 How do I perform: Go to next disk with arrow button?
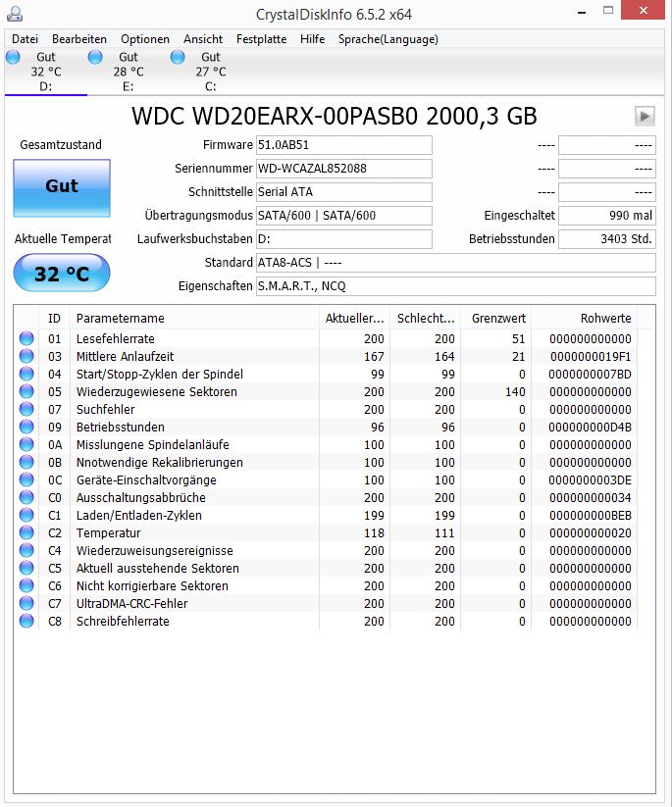(x=645, y=117)
